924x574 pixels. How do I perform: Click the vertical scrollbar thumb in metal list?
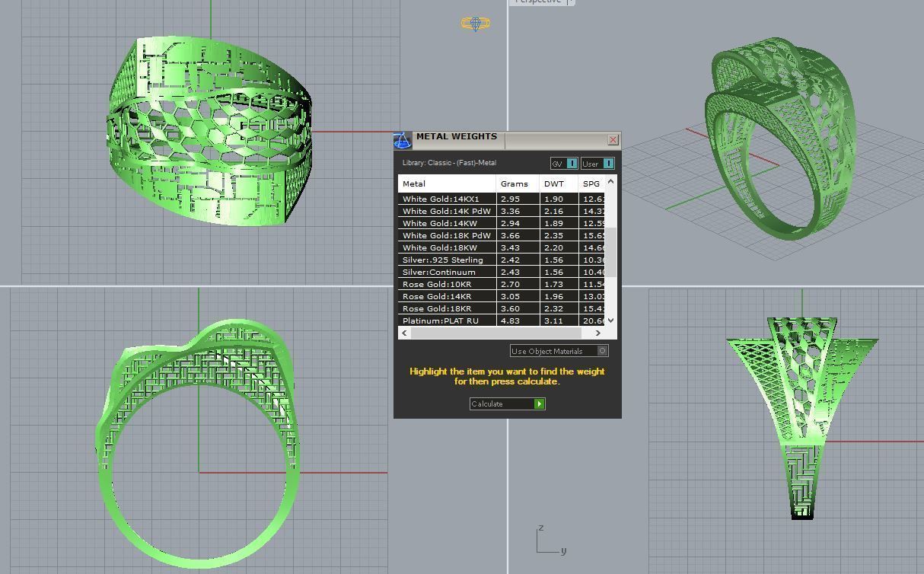coord(610,253)
